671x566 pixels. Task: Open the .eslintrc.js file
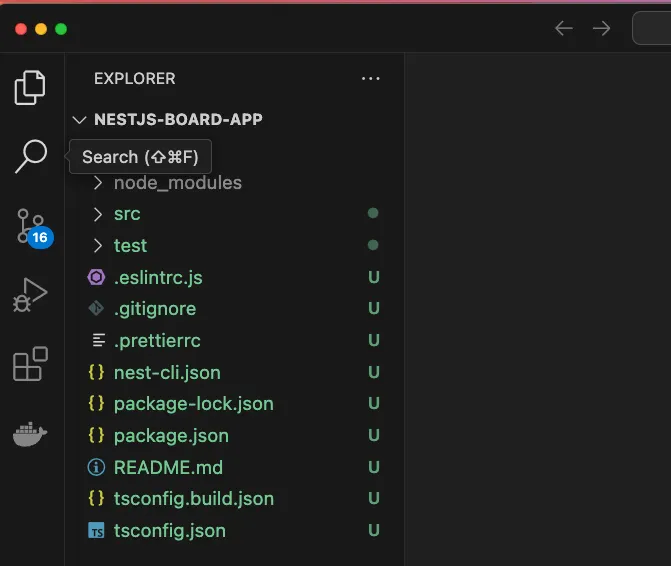click(x=158, y=277)
